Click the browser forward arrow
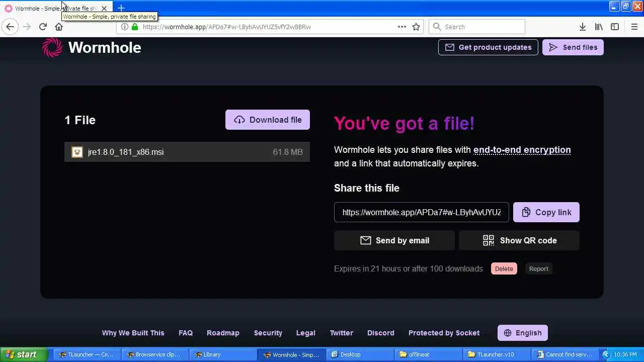 pyautogui.click(x=27, y=27)
